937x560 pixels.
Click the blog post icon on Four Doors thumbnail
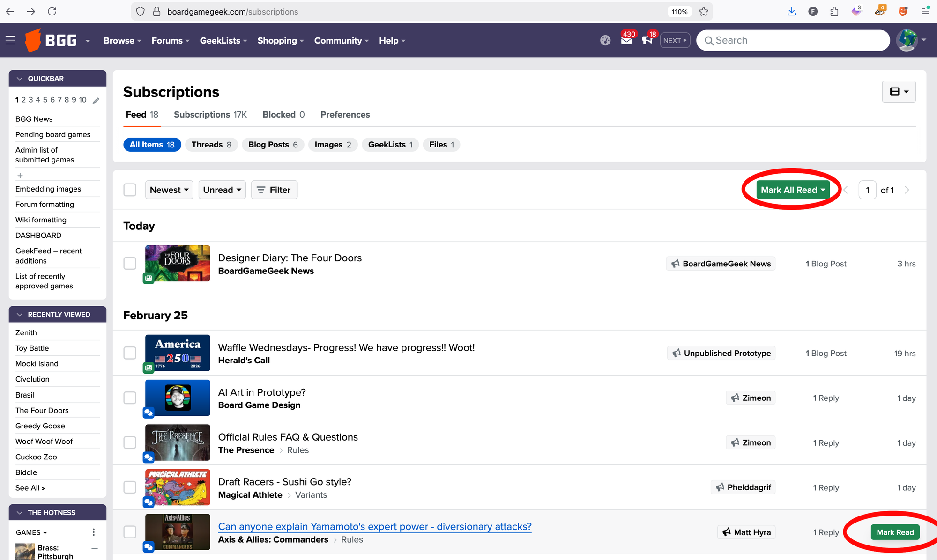pyautogui.click(x=149, y=278)
